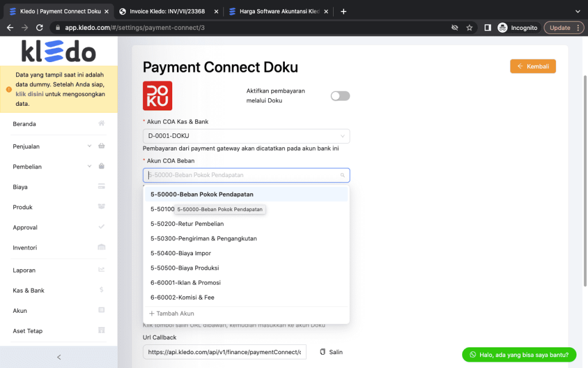Click Salin to copy callback URL
Viewport: 588px width, 368px height.
point(331,352)
